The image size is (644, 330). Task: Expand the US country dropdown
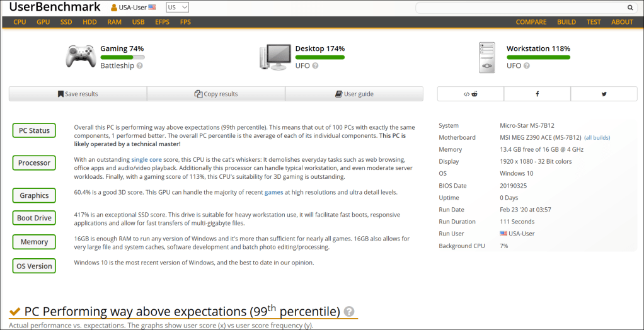coord(177,8)
